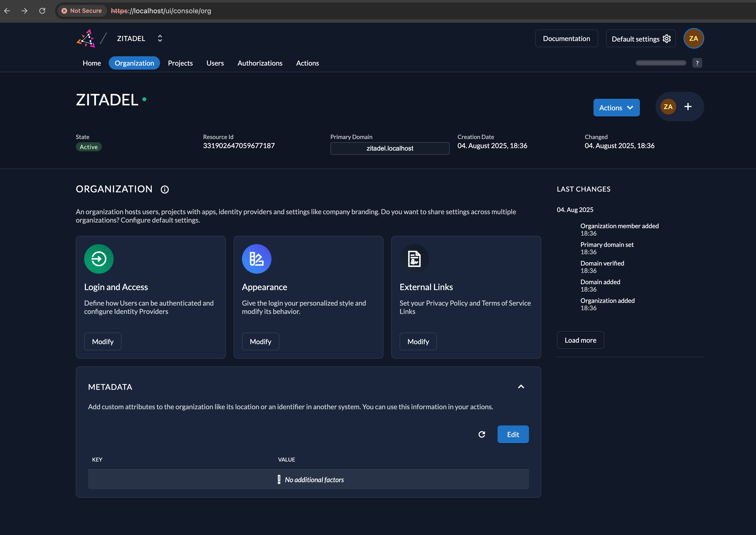This screenshot has height=535, width=756.
Task: Click the question mark help icon
Action: click(x=697, y=63)
